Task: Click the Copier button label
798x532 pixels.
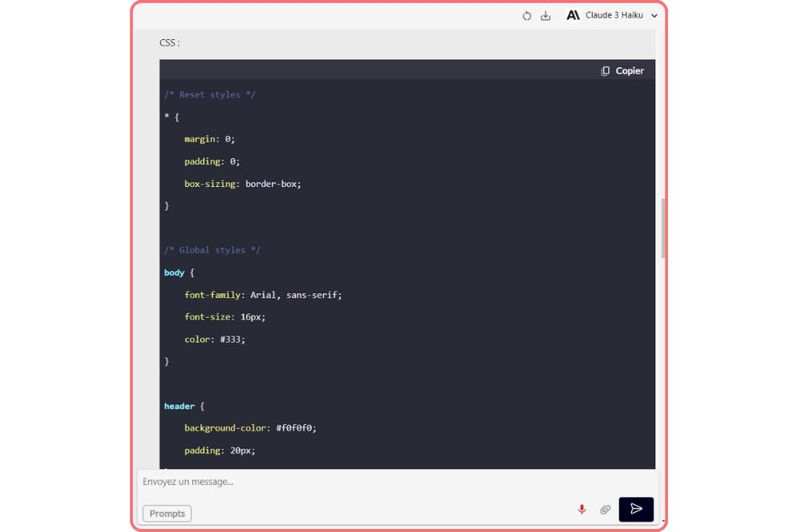Action: [x=630, y=69]
